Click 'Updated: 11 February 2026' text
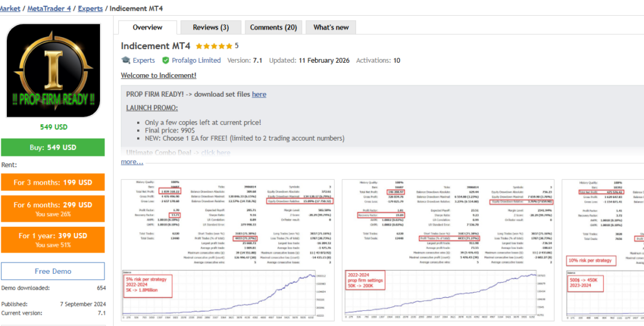 click(x=309, y=60)
